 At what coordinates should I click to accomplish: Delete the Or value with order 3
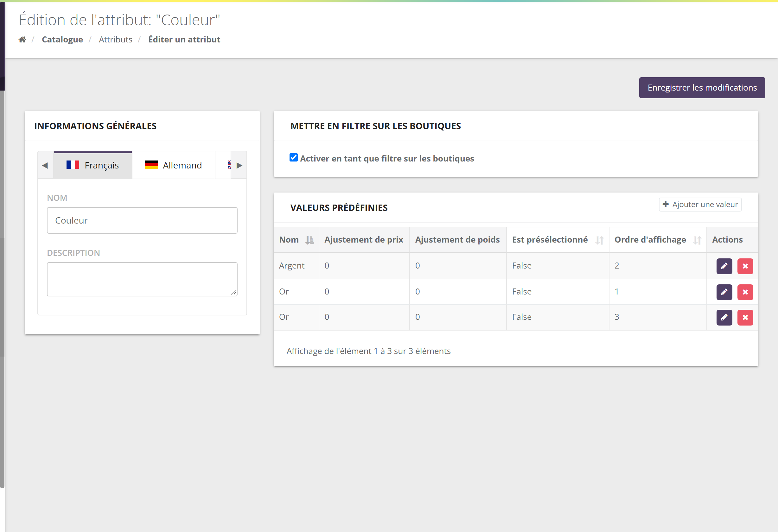(745, 317)
